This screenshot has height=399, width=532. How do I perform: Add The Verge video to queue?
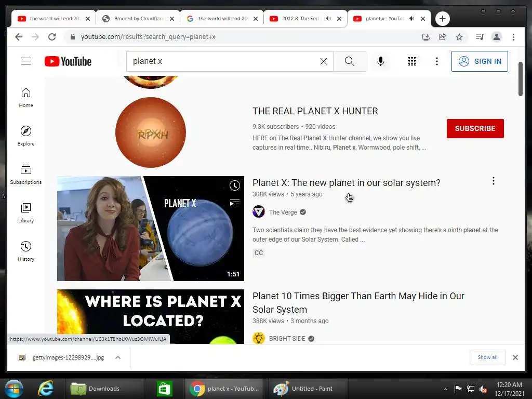[234, 203]
